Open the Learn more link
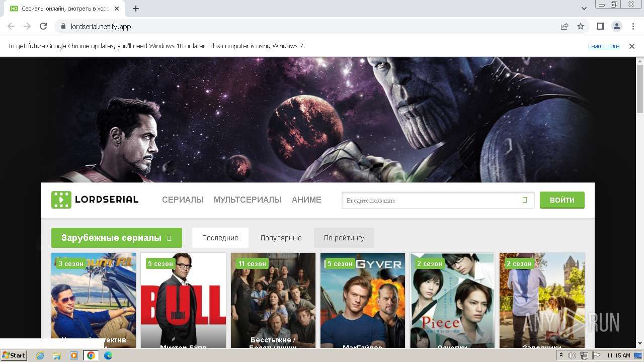 tap(604, 46)
